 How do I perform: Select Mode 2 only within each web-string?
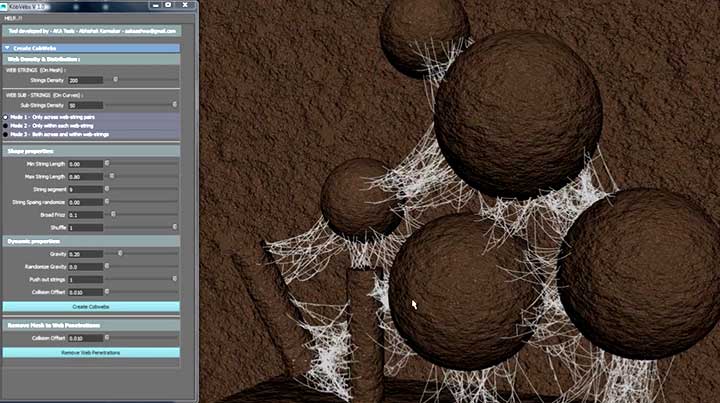(x=5, y=125)
